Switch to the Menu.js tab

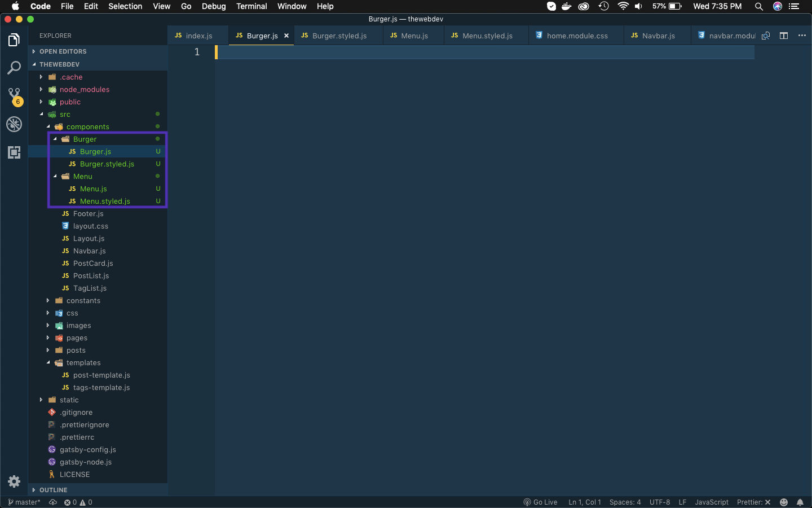(x=413, y=36)
